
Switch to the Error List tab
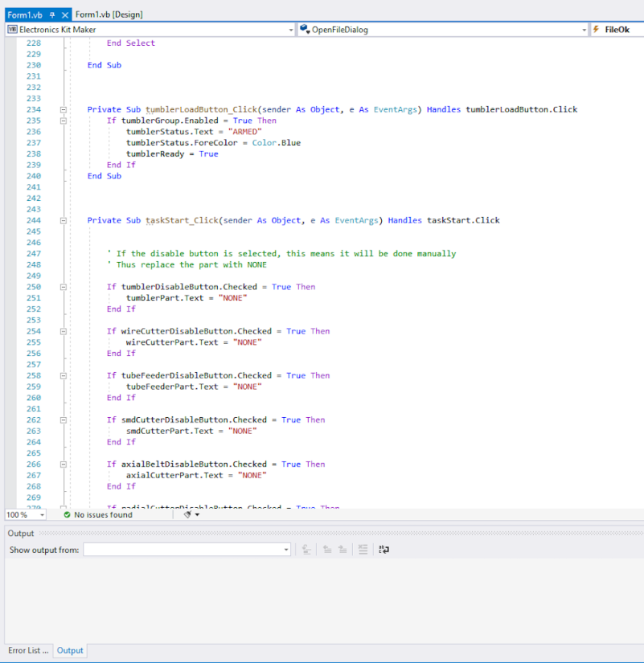[28, 650]
